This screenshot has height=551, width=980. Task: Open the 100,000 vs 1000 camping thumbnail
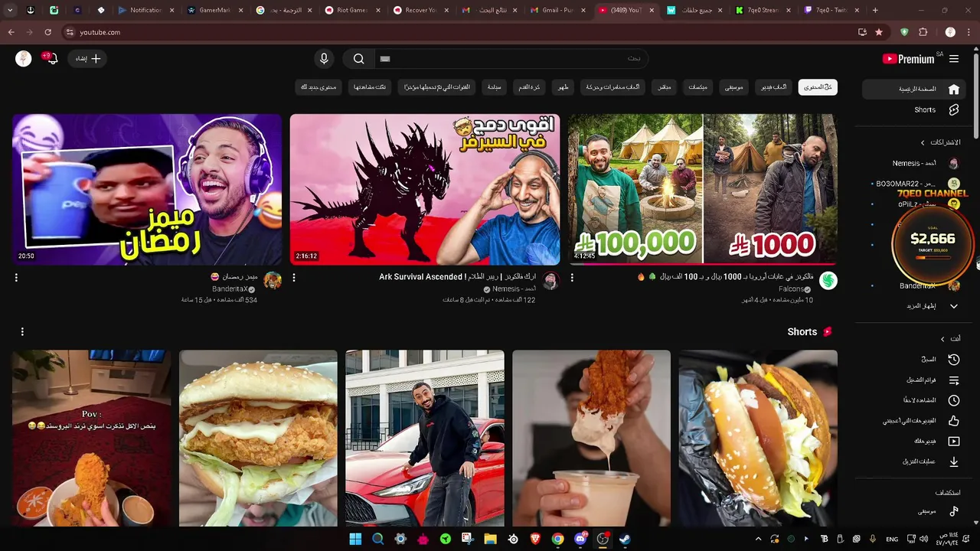703,189
